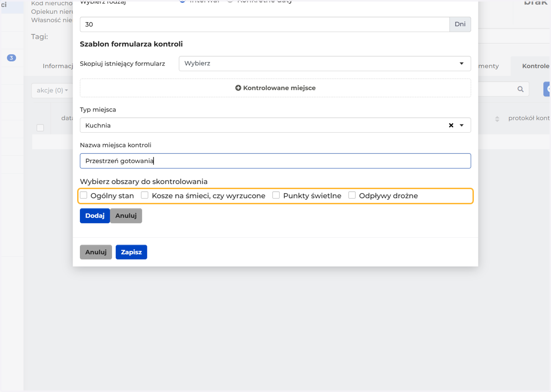The image size is (551, 392).
Task: Click the interval field containing 30
Action: (x=264, y=24)
